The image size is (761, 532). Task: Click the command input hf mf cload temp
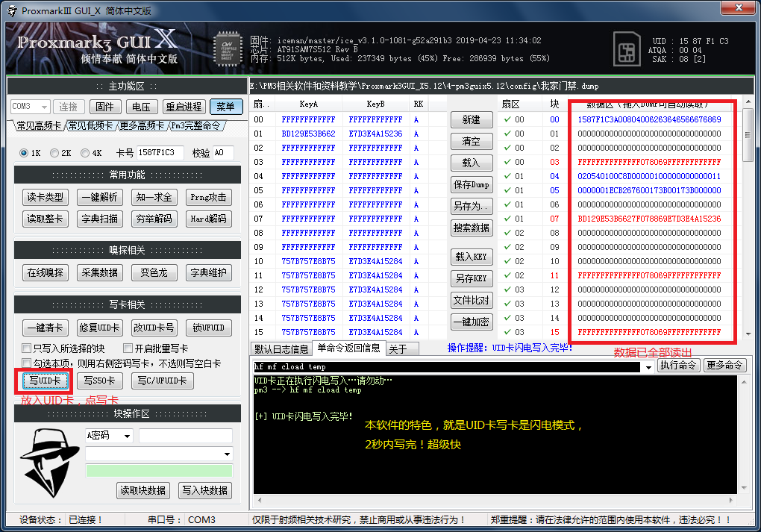pos(446,367)
